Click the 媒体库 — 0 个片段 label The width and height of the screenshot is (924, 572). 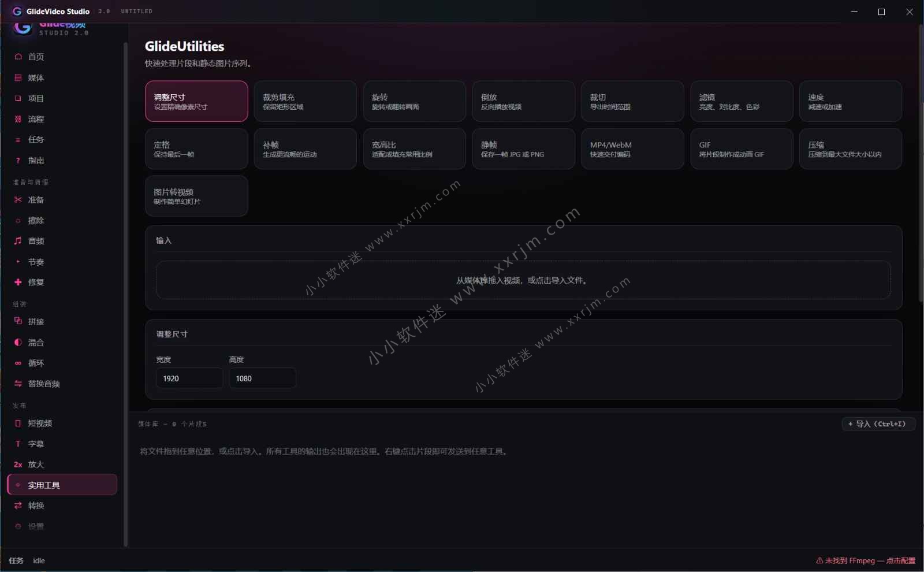(x=172, y=424)
